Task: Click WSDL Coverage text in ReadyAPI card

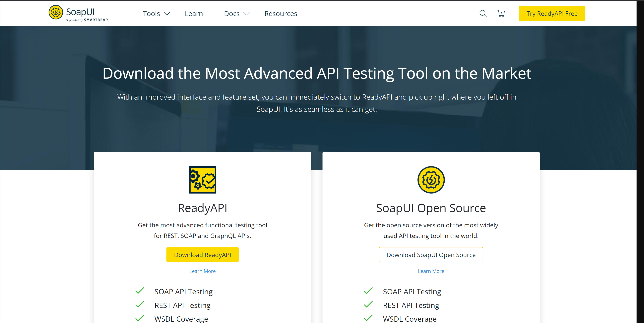Action: pos(181,319)
